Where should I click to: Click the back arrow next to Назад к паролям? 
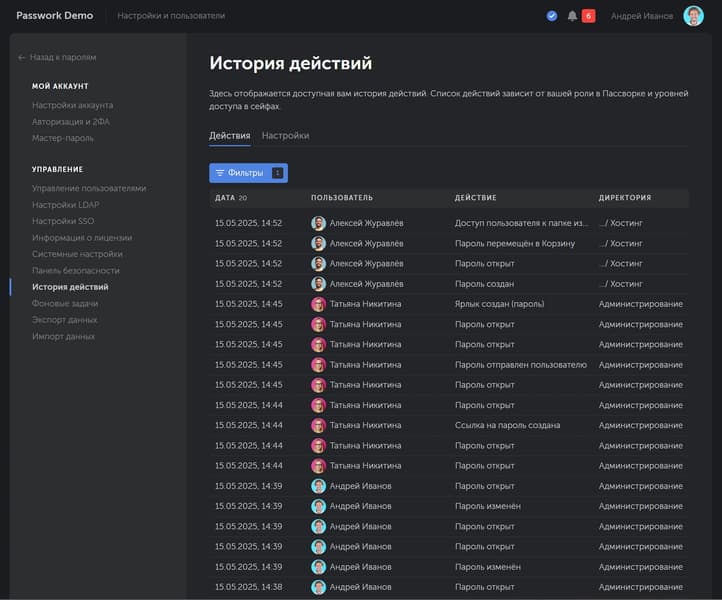22,58
